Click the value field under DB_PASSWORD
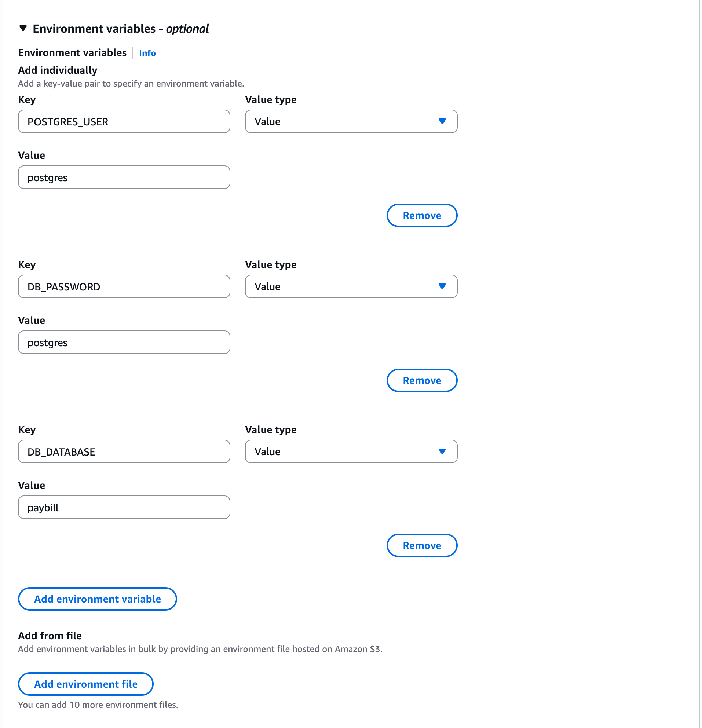 pyautogui.click(x=124, y=342)
